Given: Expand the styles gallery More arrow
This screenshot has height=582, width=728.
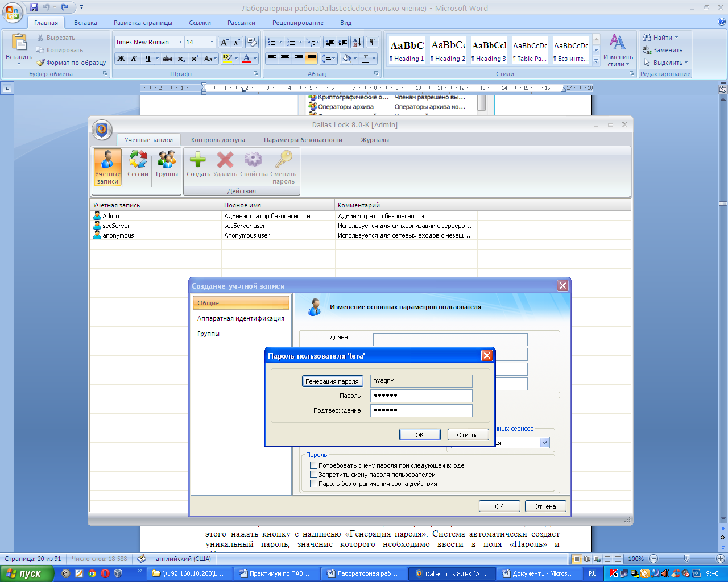Looking at the screenshot, I should pos(596,60).
